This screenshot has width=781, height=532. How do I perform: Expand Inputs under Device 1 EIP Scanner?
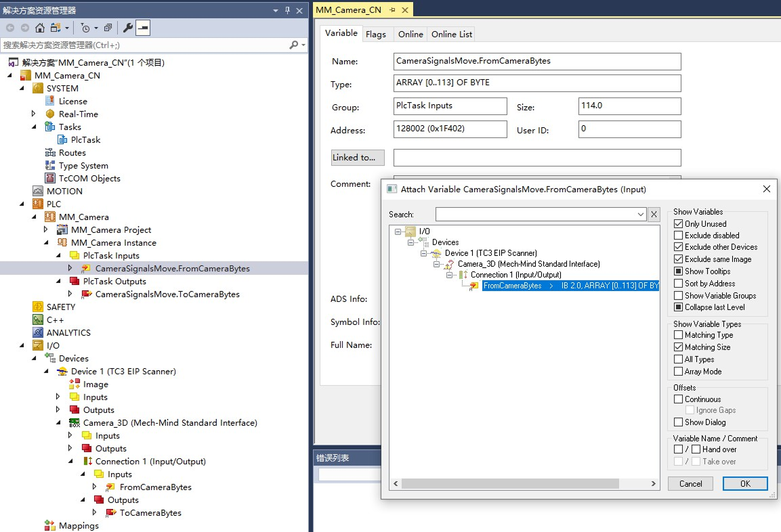pos(58,397)
